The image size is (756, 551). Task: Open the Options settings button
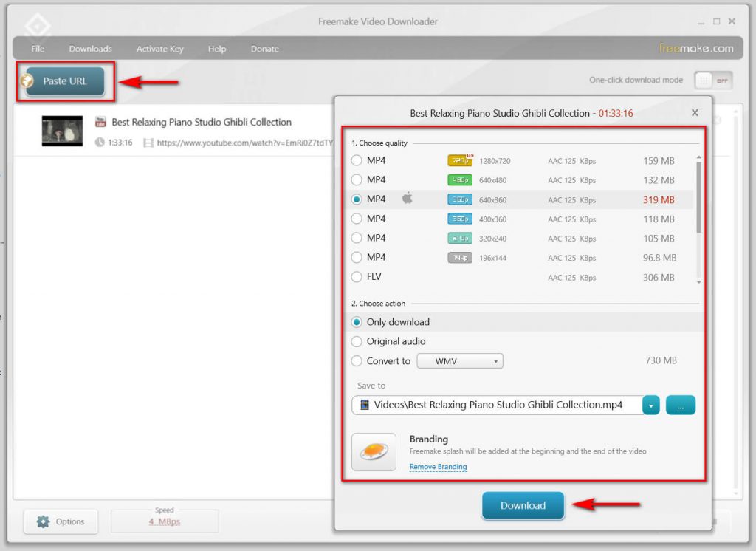[61, 521]
